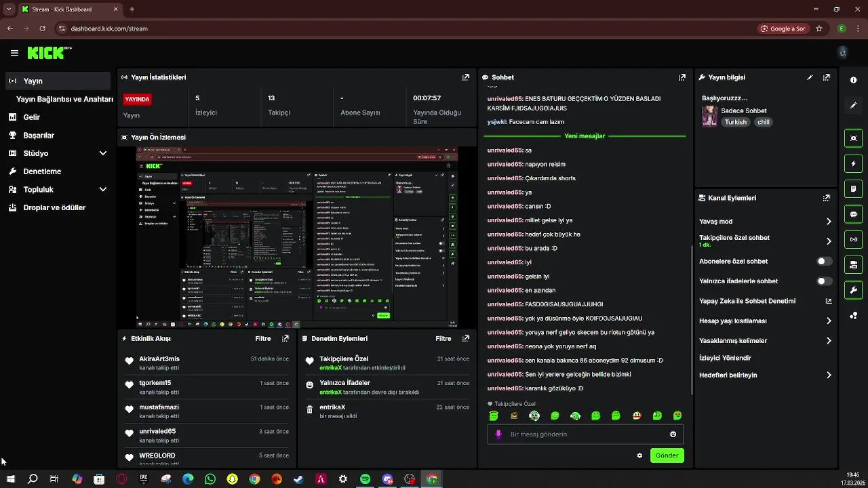The image size is (868, 488).
Task: Go to Başarılar in the left menu
Action: pyautogui.click(x=58, y=135)
